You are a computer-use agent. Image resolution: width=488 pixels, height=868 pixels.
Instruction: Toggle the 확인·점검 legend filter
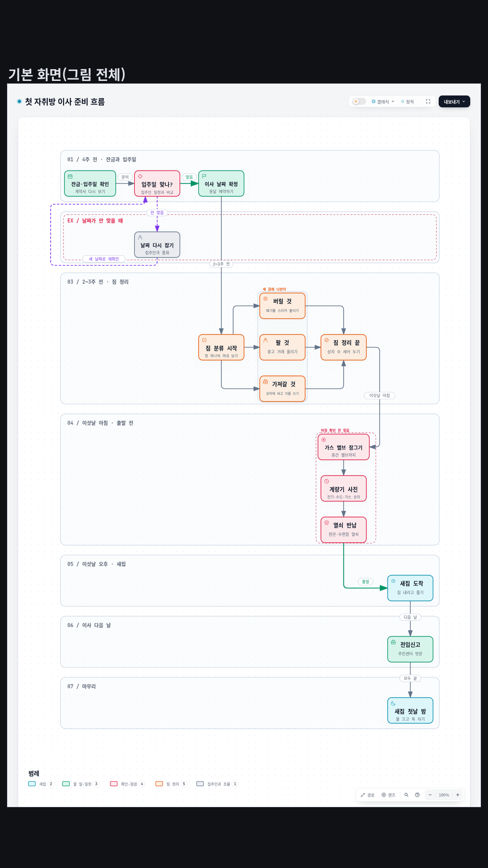(127, 784)
